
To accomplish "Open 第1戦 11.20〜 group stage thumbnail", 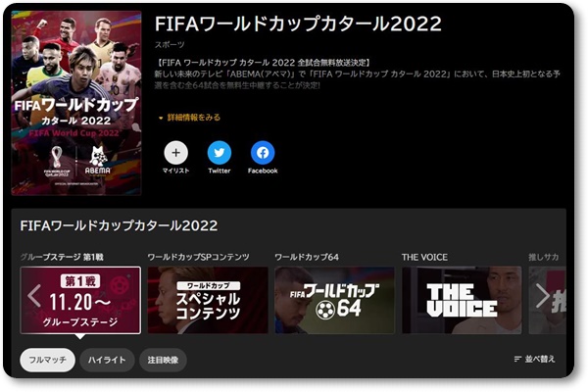I will coord(80,300).
